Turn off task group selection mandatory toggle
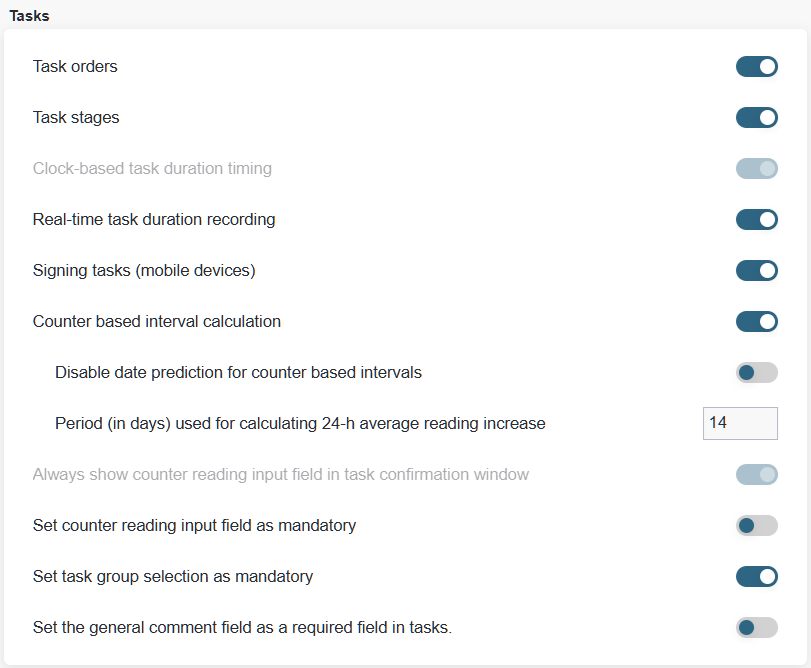The width and height of the screenshot is (811, 668). 756,577
